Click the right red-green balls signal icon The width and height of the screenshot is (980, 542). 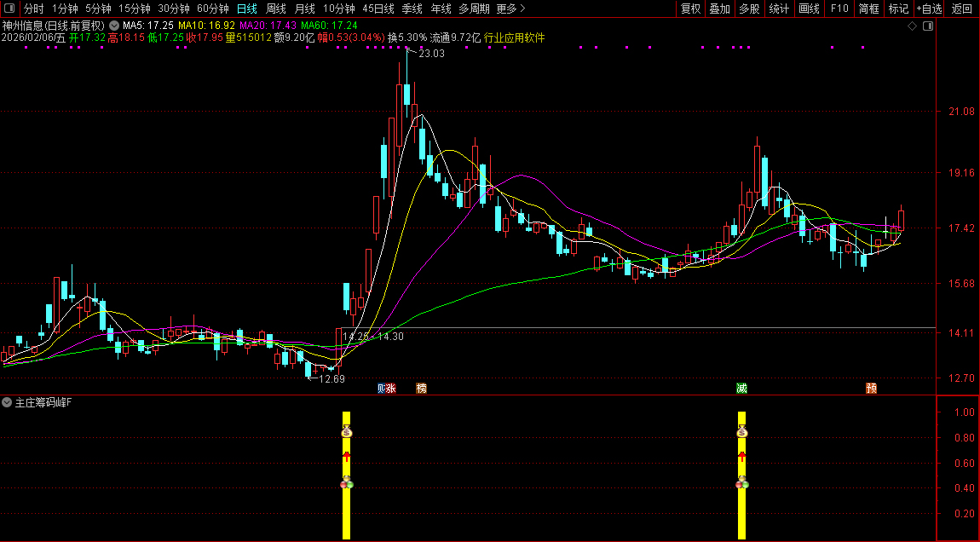click(x=742, y=482)
